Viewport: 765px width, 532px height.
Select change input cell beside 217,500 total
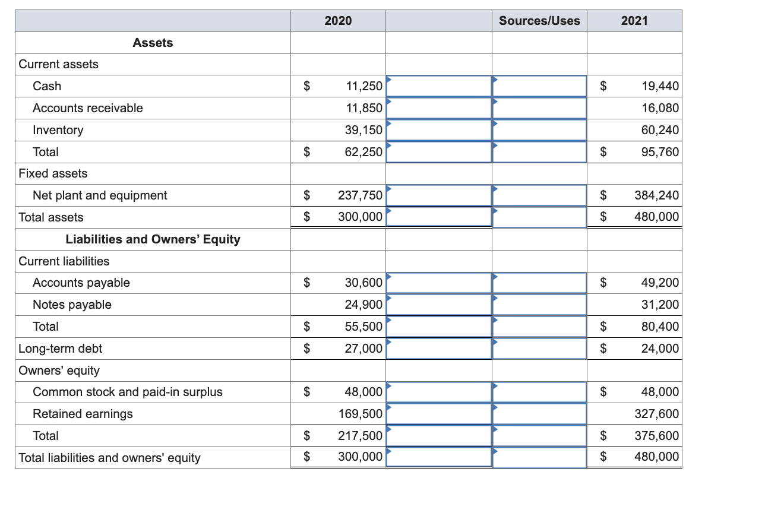tap(439, 436)
